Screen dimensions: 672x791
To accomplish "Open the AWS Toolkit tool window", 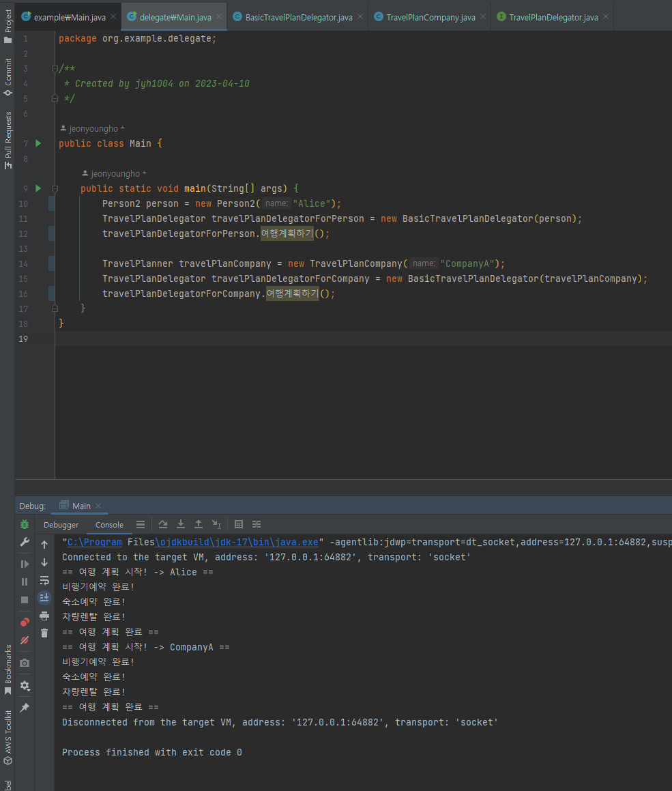I will click(8, 737).
